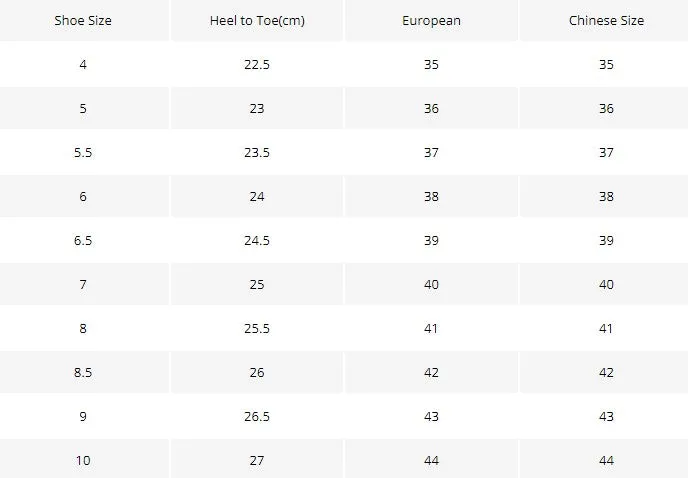Click shoe size 5.5 cell
Screen dimensions: 688x478
[x=83, y=152]
